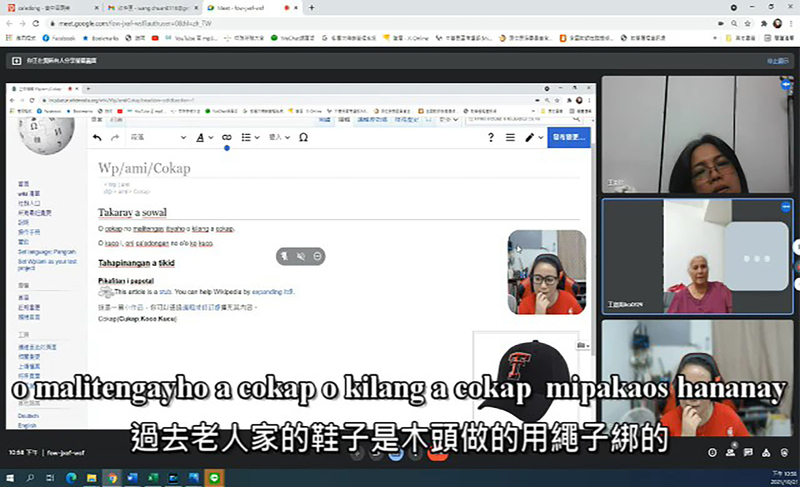Open the Insert dropdown in the editor toolbar
Viewport: 800px width, 487px height.
279,137
